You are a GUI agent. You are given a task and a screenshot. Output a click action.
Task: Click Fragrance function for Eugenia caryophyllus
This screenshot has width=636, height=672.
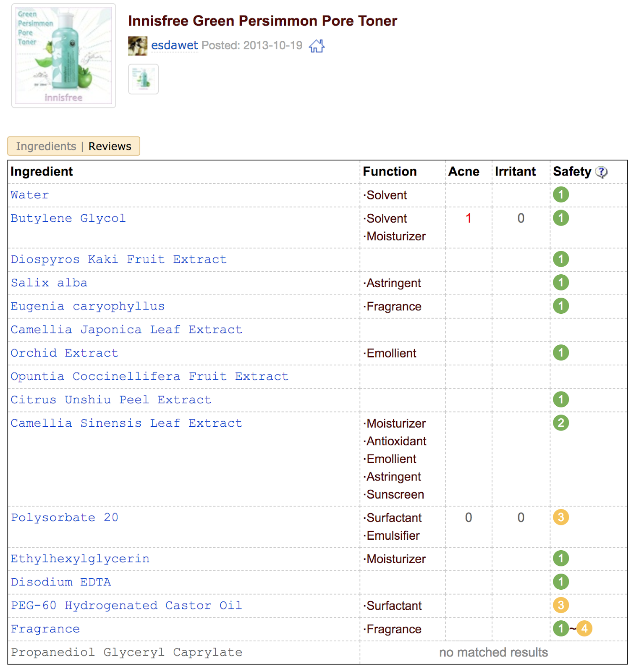[393, 307]
